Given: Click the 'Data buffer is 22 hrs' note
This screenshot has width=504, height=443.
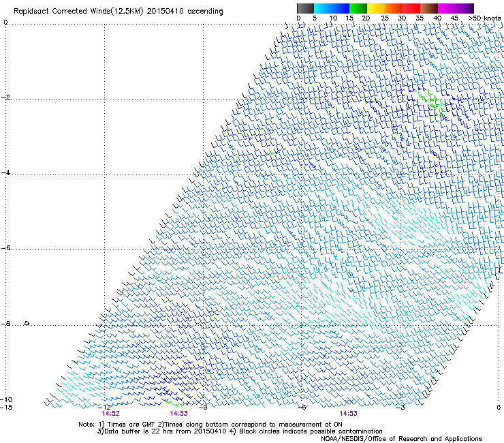Looking at the screenshot, I should click(x=161, y=431).
